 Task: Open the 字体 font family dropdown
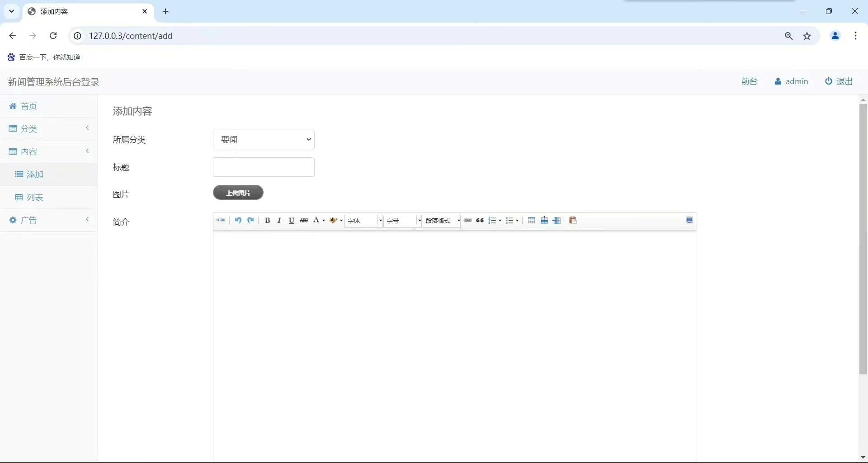tap(364, 221)
